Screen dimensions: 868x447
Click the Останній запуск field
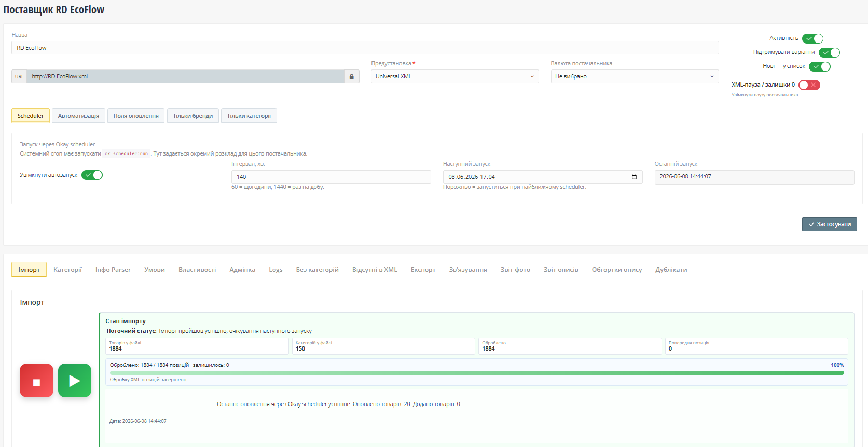point(754,177)
